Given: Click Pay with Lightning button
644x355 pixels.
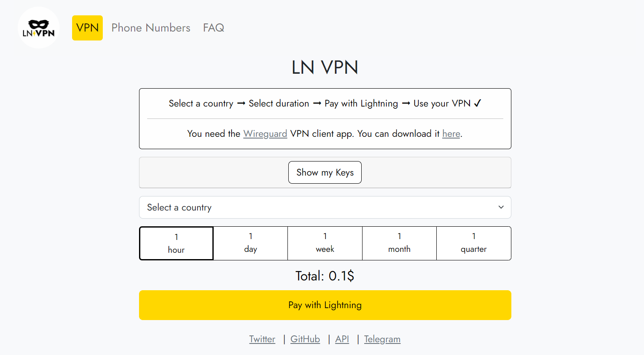Looking at the screenshot, I should tap(325, 305).
